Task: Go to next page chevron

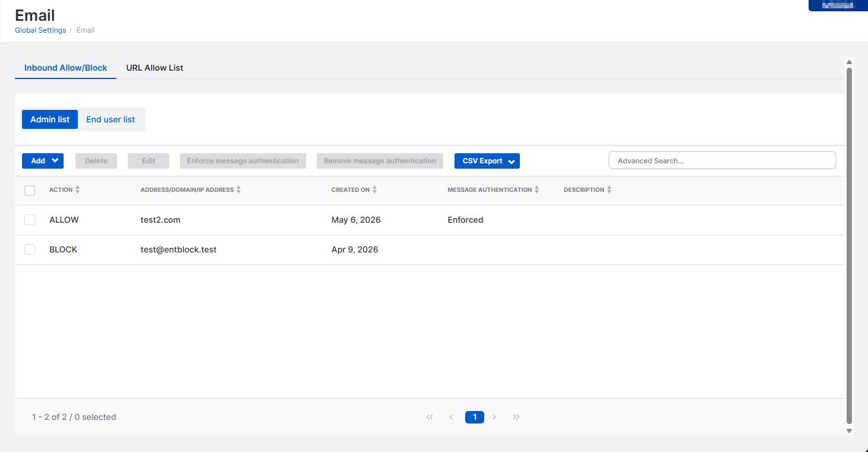Action: point(494,417)
